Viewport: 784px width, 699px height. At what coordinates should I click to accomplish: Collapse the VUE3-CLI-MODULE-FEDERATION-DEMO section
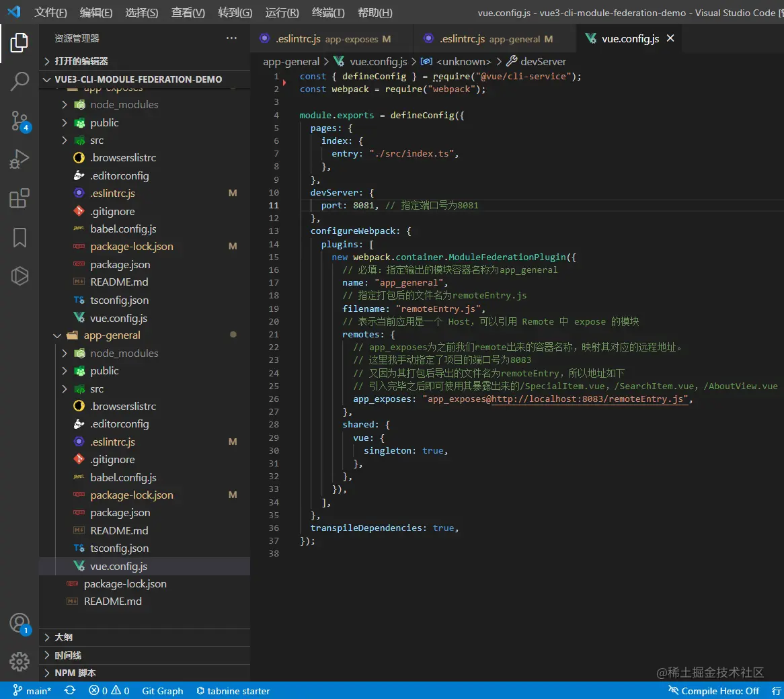145,79
